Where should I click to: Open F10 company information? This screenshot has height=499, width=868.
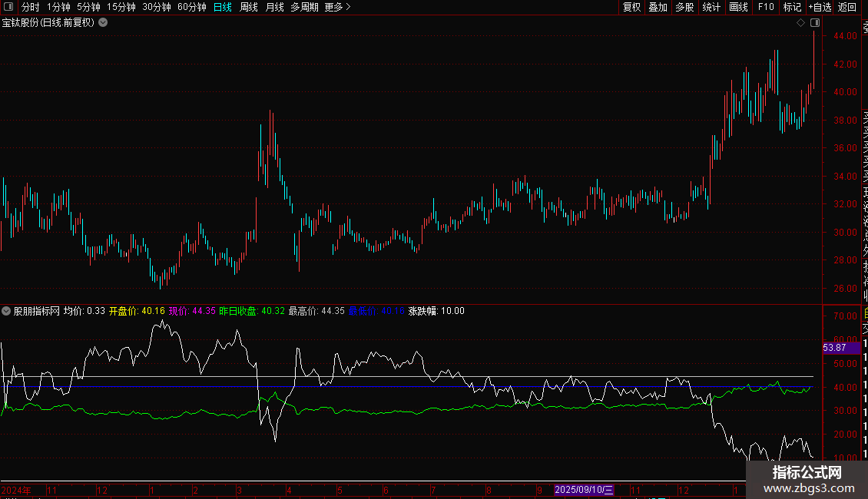pos(766,7)
